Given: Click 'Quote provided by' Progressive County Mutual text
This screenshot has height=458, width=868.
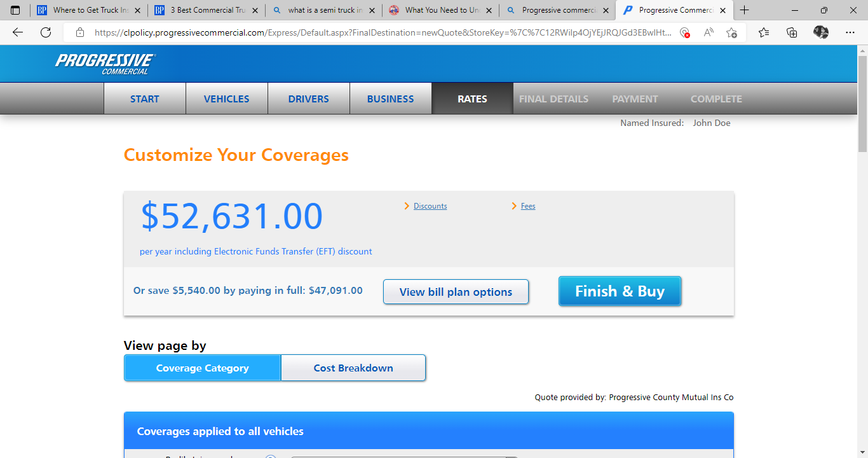Looking at the screenshot, I should [634, 398].
